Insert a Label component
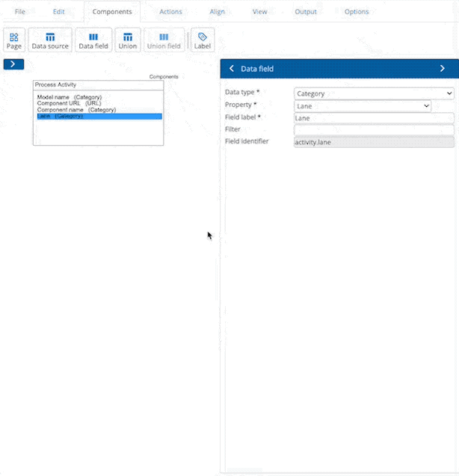The height and width of the screenshot is (476, 459). pos(203,40)
